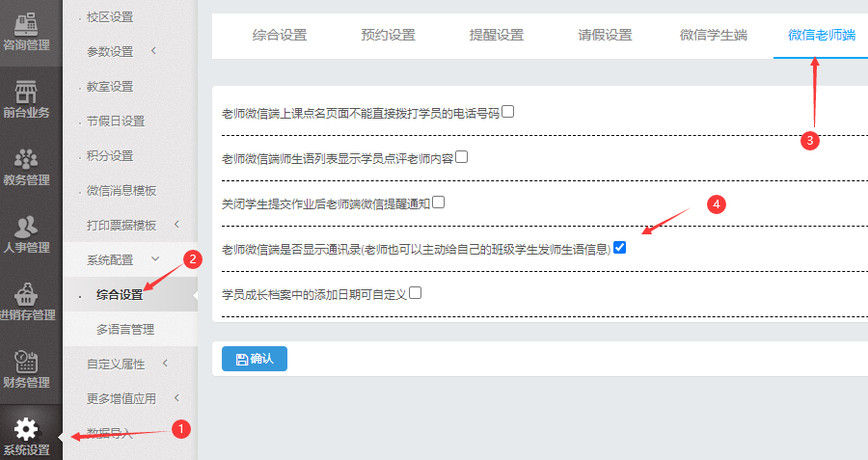The height and width of the screenshot is (460, 868).
Task: Check 老师微信端师生语列表显示学员点评老师内容 box
Action: pyautogui.click(x=461, y=157)
